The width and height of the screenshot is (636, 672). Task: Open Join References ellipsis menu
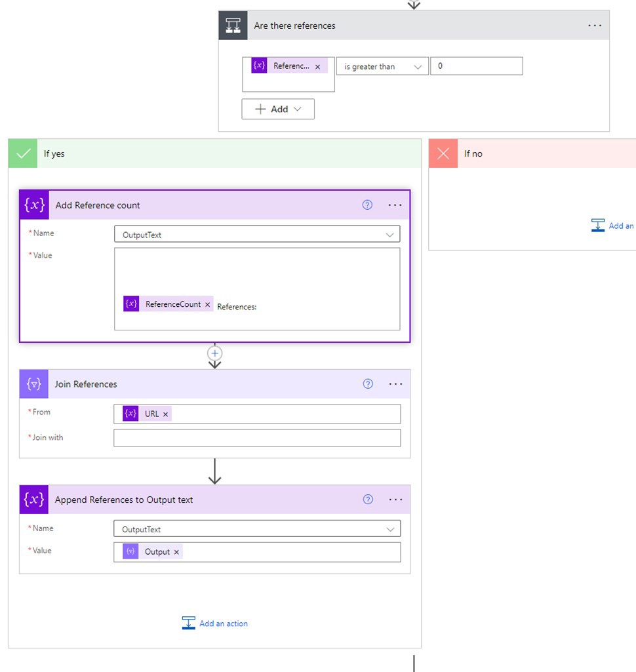(x=395, y=384)
